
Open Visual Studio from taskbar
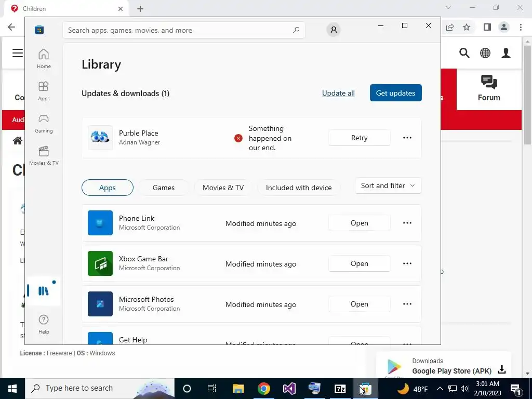(x=289, y=389)
